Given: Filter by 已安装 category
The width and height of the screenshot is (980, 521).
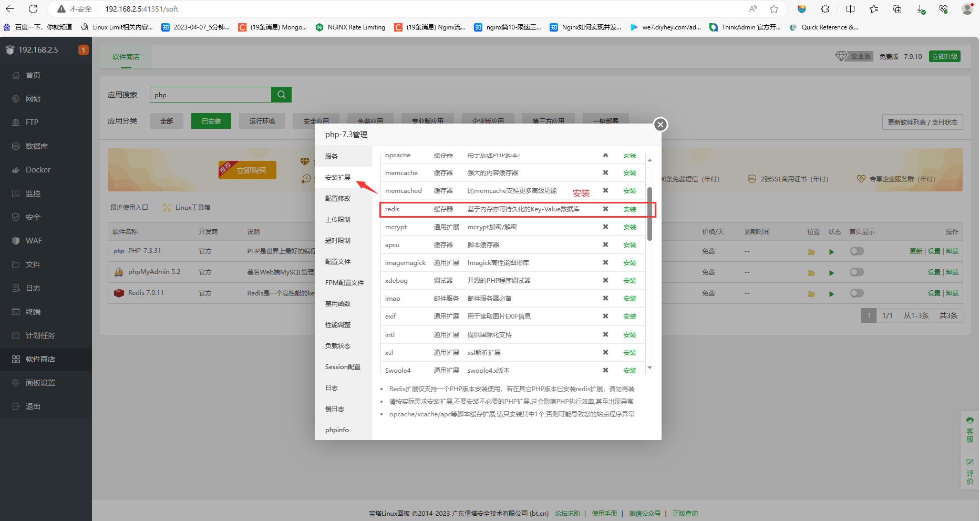Looking at the screenshot, I should 211,121.
